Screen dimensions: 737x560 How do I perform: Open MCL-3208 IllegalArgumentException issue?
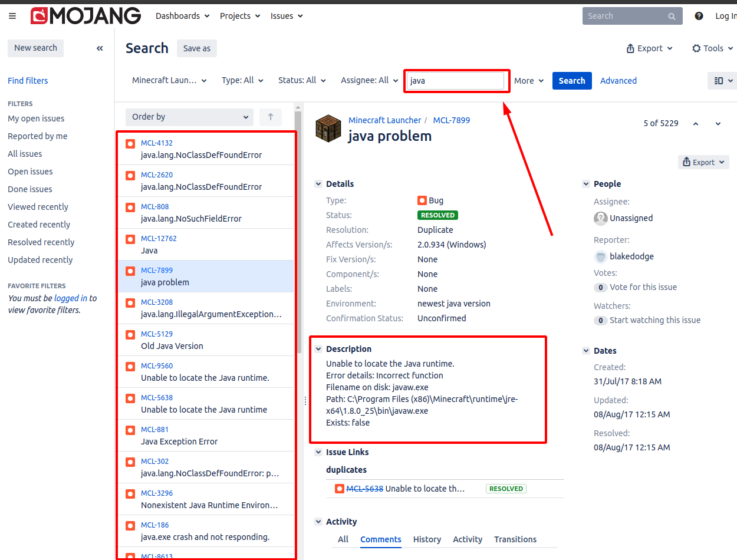click(x=205, y=308)
